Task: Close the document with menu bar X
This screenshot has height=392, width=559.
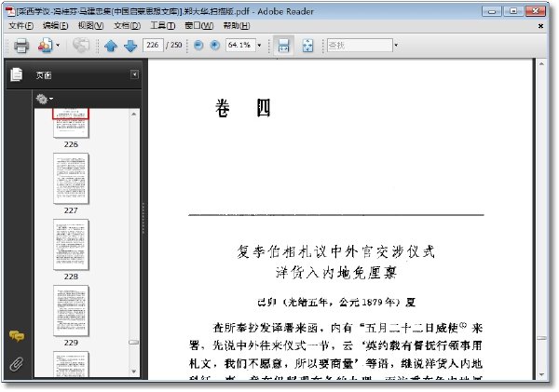Action: click(540, 26)
